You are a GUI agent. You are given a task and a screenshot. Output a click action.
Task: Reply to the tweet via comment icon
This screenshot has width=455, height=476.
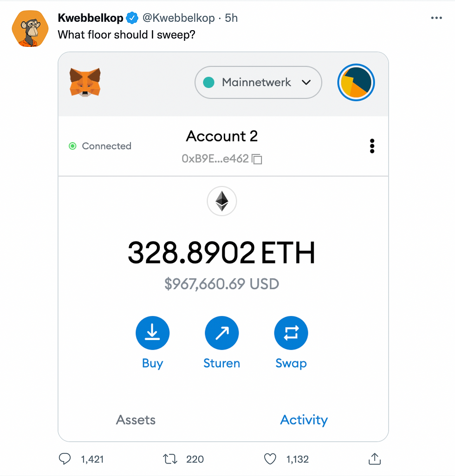(x=65, y=459)
